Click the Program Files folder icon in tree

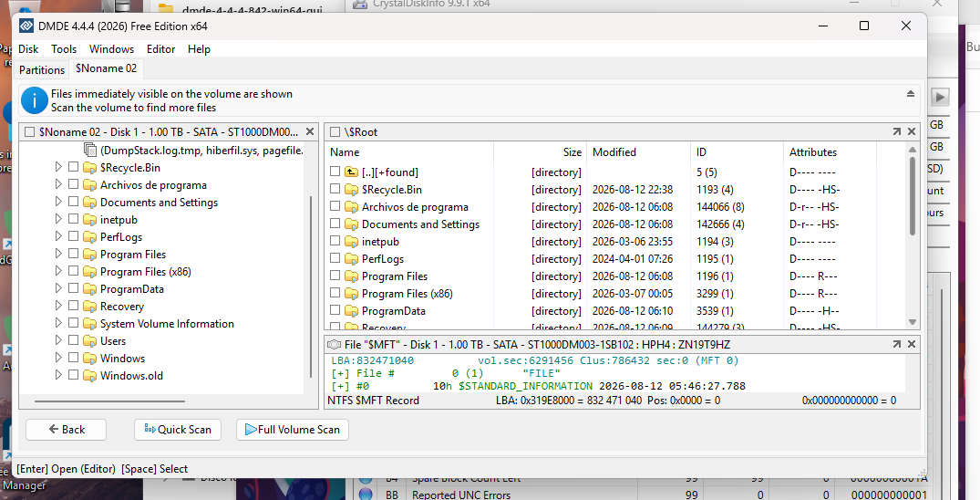[90, 255]
